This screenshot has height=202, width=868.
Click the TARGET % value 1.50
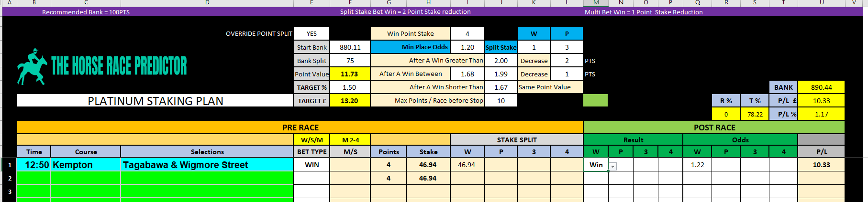350,87
